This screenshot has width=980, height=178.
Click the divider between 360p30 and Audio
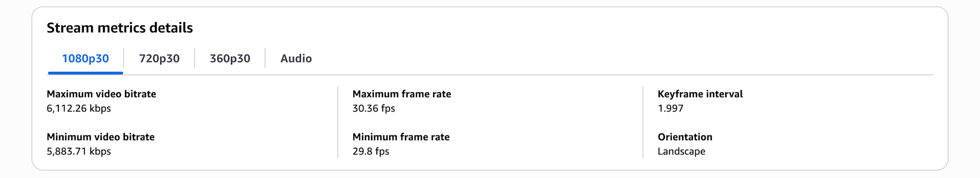[265, 58]
